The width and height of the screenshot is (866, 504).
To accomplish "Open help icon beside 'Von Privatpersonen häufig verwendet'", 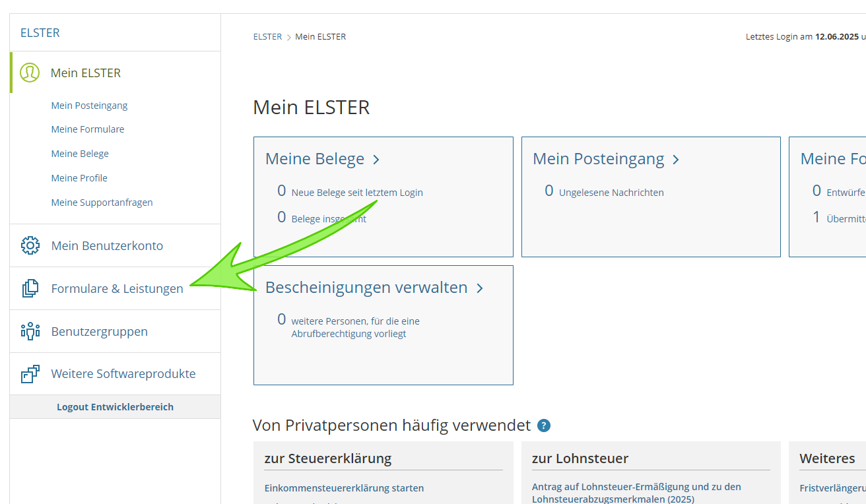I will 544,425.
